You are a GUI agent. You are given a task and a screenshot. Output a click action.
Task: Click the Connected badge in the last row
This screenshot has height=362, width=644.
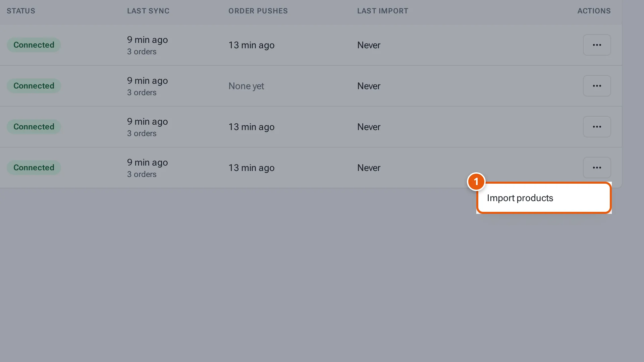point(34,168)
